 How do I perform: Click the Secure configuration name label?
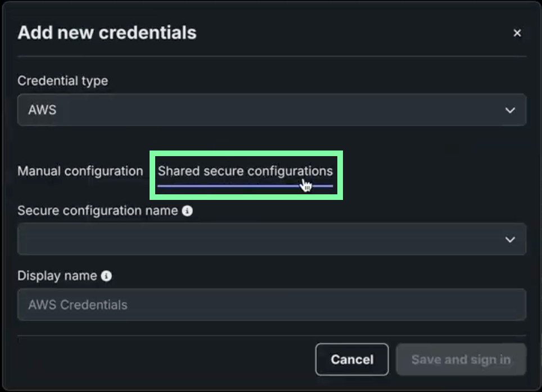coord(97,211)
